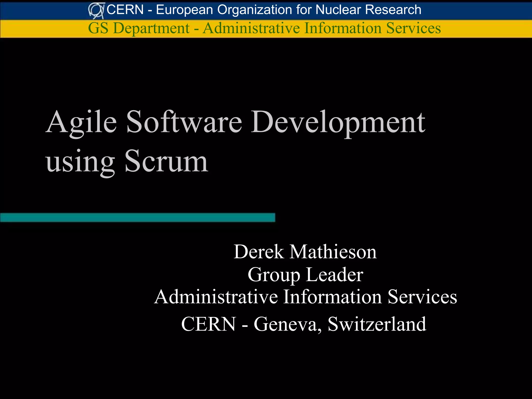This screenshot has width=532, height=399.
Task: Click the word 'Geneva' in the subtitle
Action: pyautogui.click(x=285, y=324)
